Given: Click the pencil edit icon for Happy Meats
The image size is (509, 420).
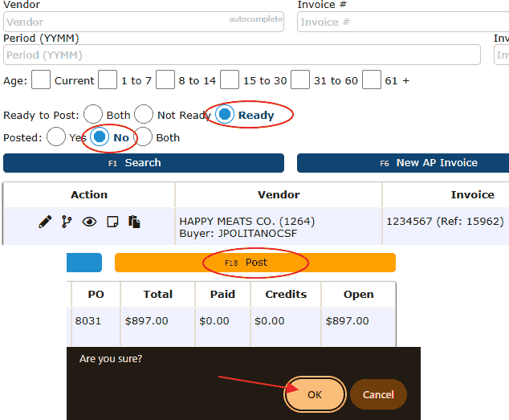Looking at the screenshot, I should [45, 222].
